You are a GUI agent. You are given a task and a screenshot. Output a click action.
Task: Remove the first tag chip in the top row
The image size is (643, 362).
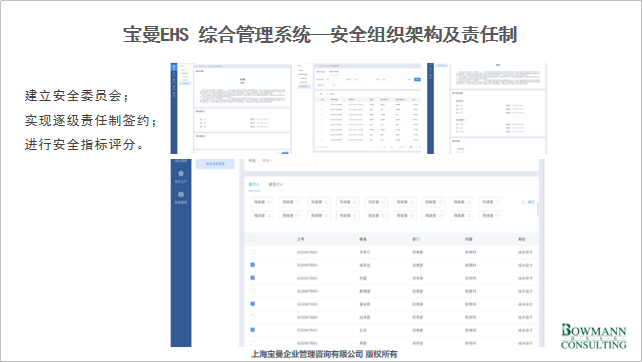pos(269,202)
